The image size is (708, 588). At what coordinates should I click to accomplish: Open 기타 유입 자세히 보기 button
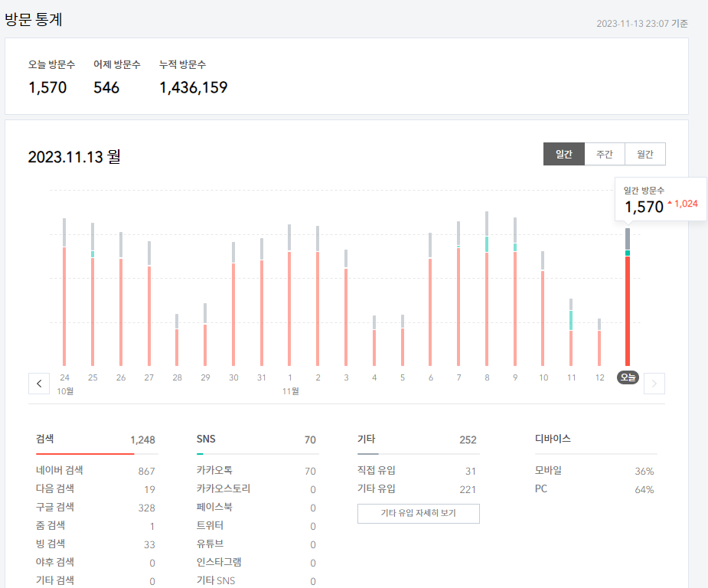pyautogui.click(x=419, y=514)
